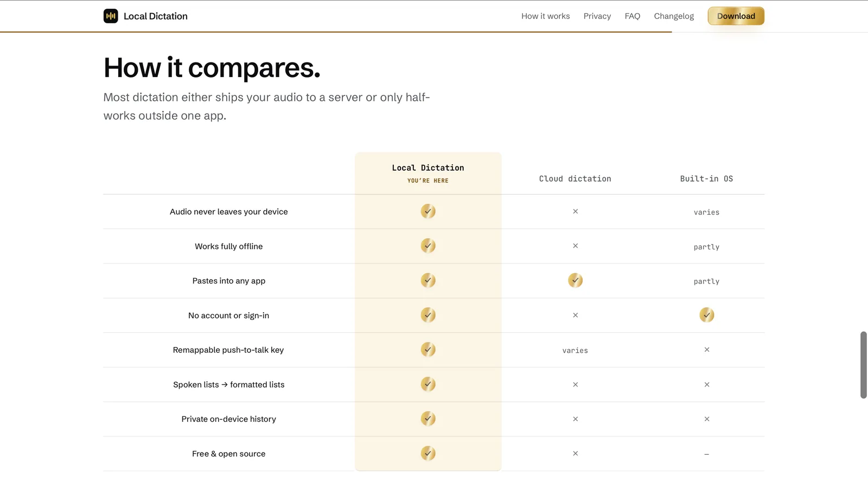Click the Local Dictation check for Remappable push-to-talk key
868x496 pixels.
428,350
